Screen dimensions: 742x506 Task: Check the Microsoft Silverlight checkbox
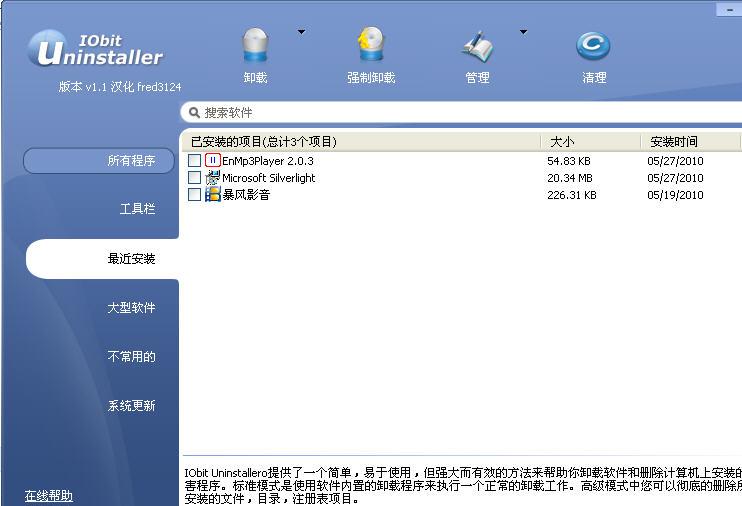194,178
